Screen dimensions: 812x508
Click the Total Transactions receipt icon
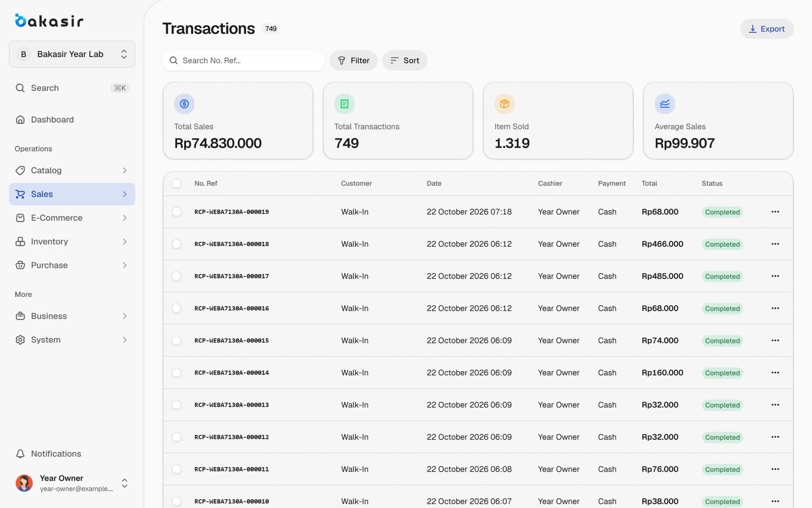coord(344,104)
